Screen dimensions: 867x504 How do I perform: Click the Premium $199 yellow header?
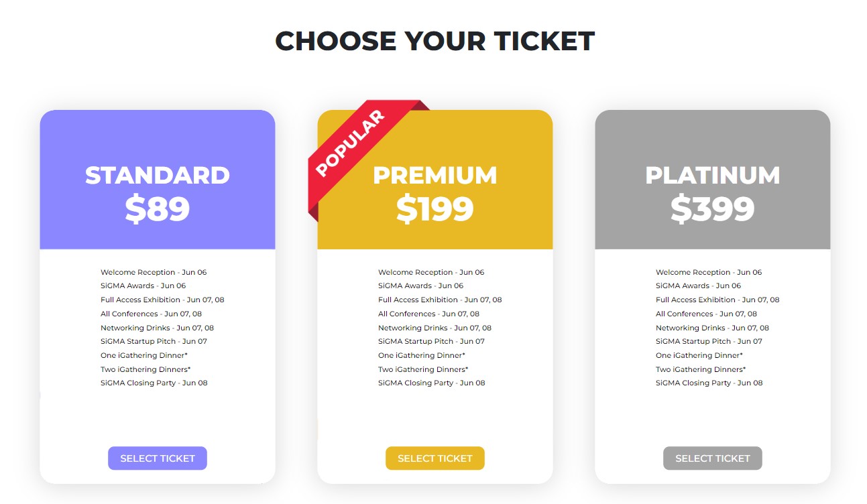point(435,180)
